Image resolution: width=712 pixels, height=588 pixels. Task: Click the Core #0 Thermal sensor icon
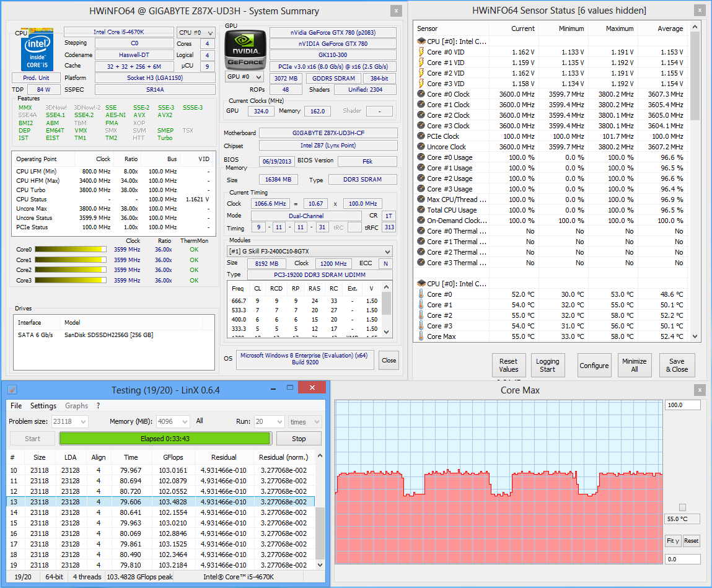421,230
